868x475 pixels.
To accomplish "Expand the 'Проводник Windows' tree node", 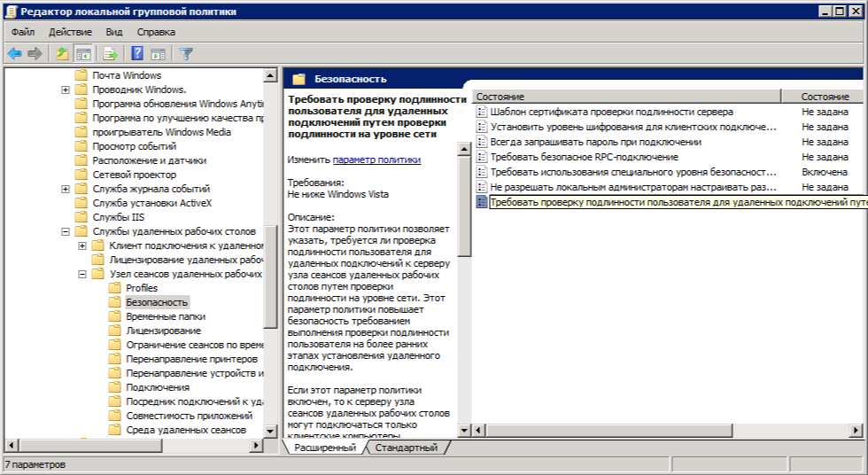I will [66, 90].
